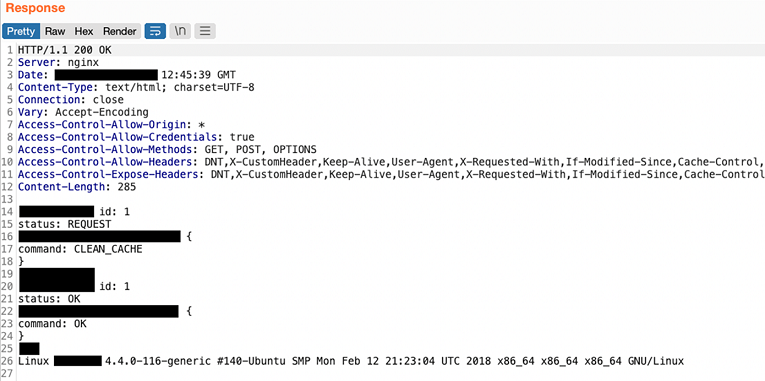Click the Access-Control-Allow-Methods header name
Image resolution: width=765 pixels, height=381 pixels.
click(105, 149)
